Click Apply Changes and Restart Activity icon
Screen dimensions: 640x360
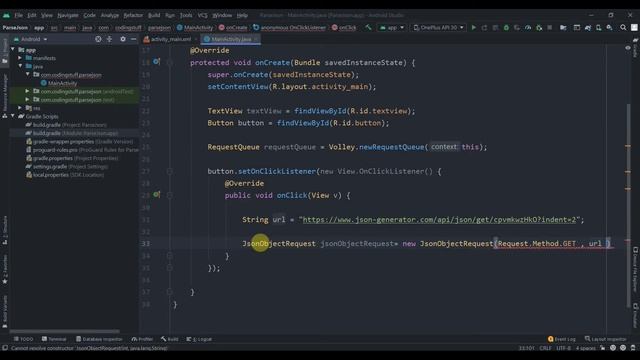point(484,27)
